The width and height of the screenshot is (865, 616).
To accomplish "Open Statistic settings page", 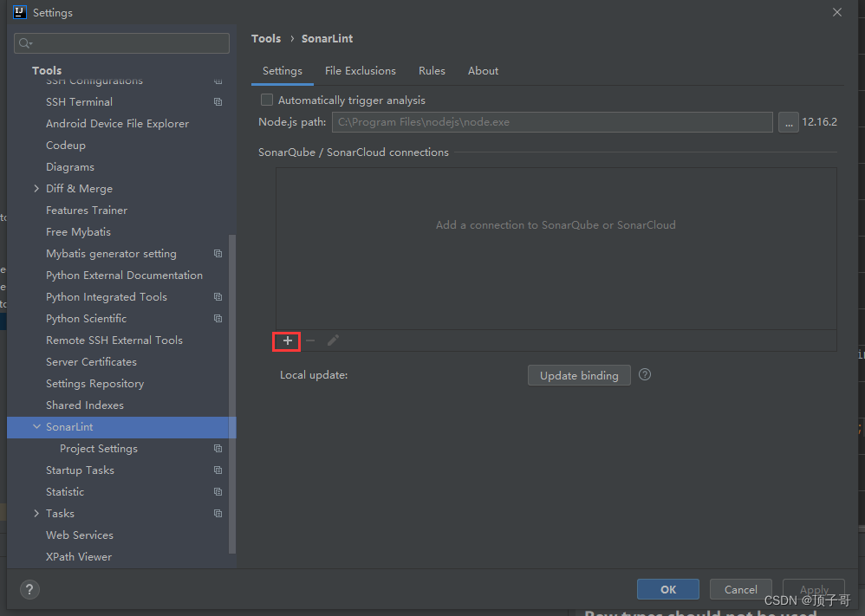I will click(65, 492).
